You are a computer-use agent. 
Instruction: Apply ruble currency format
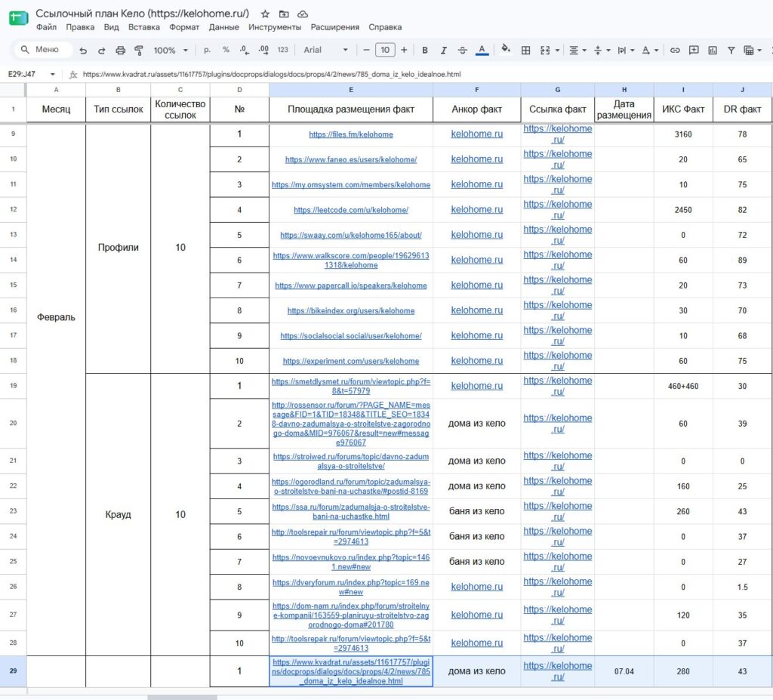pos(207,50)
